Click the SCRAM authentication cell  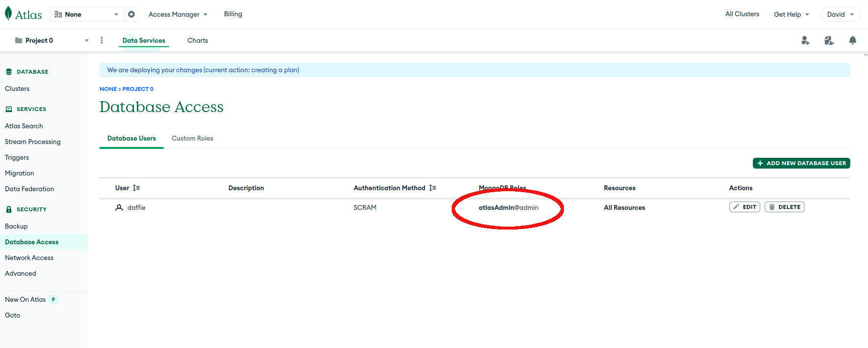point(365,208)
